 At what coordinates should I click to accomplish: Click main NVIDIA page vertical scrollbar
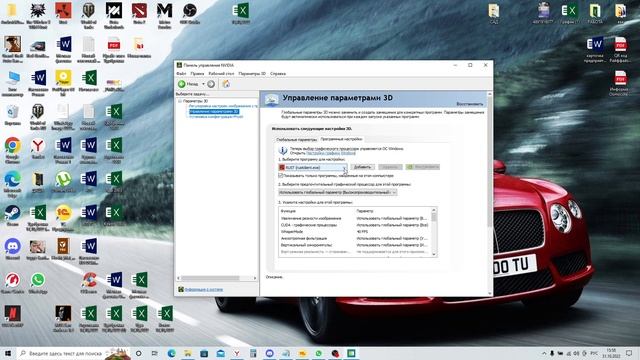coord(490,161)
